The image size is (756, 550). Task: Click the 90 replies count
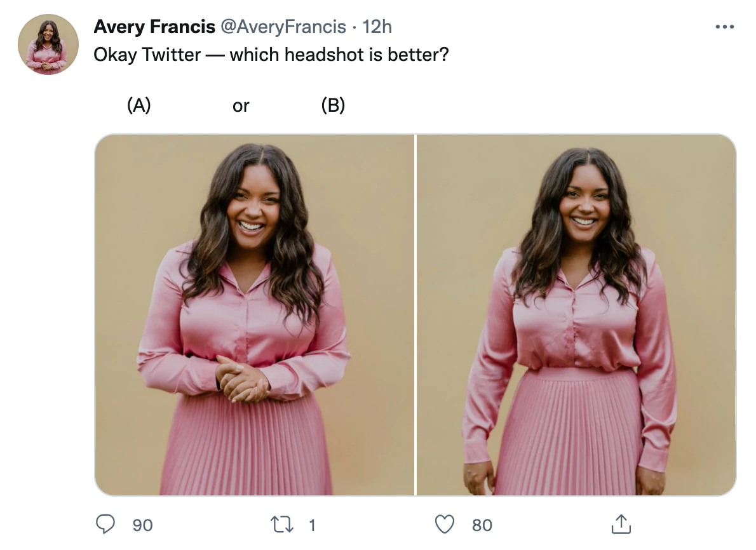(x=142, y=525)
